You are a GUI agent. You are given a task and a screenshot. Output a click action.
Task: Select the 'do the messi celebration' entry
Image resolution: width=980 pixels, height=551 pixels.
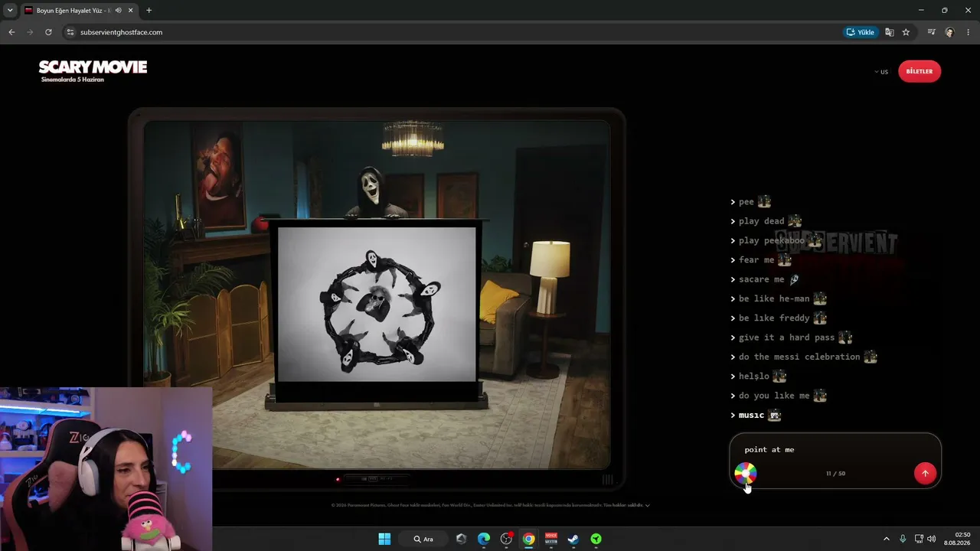pos(804,357)
